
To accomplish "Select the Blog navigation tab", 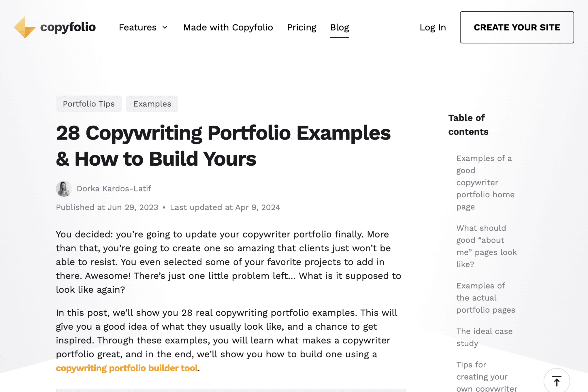I will tap(339, 27).
